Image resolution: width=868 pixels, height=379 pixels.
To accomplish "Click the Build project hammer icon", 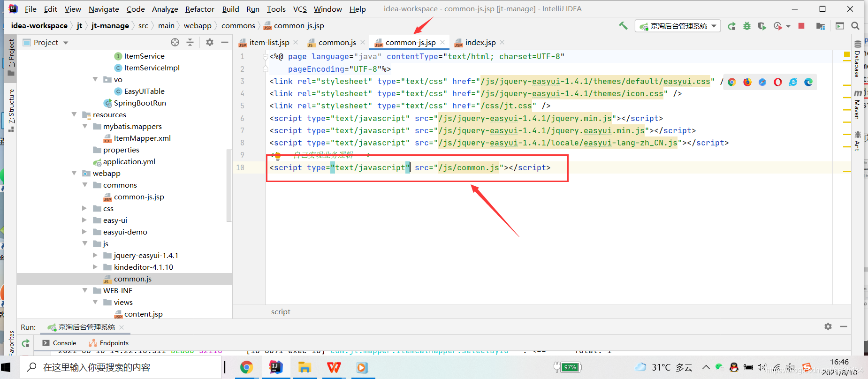I will pyautogui.click(x=623, y=26).
